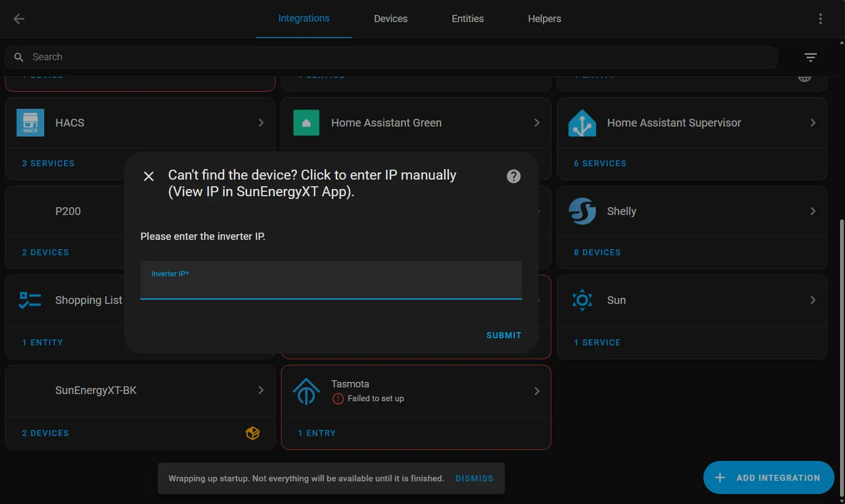Click the HACS integration logo
The image size is (845, 504).
point(30,123)
